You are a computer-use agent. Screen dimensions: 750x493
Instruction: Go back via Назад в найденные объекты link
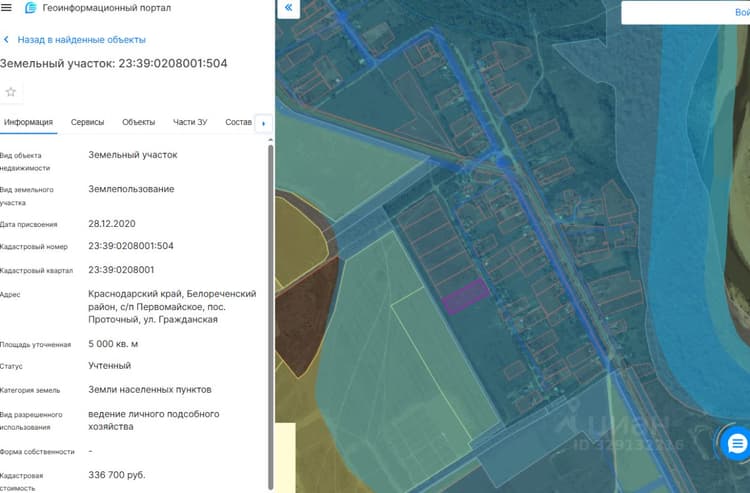(81, 40)
